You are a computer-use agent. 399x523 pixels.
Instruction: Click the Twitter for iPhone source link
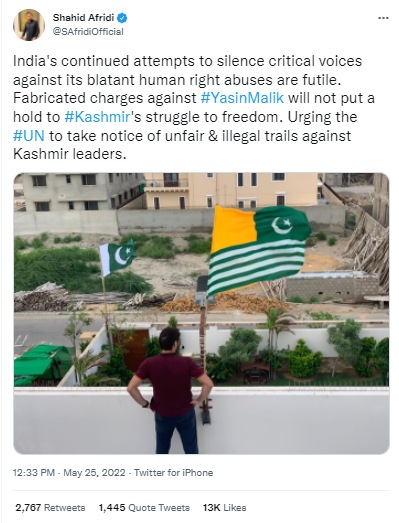(x=173, y=473)
